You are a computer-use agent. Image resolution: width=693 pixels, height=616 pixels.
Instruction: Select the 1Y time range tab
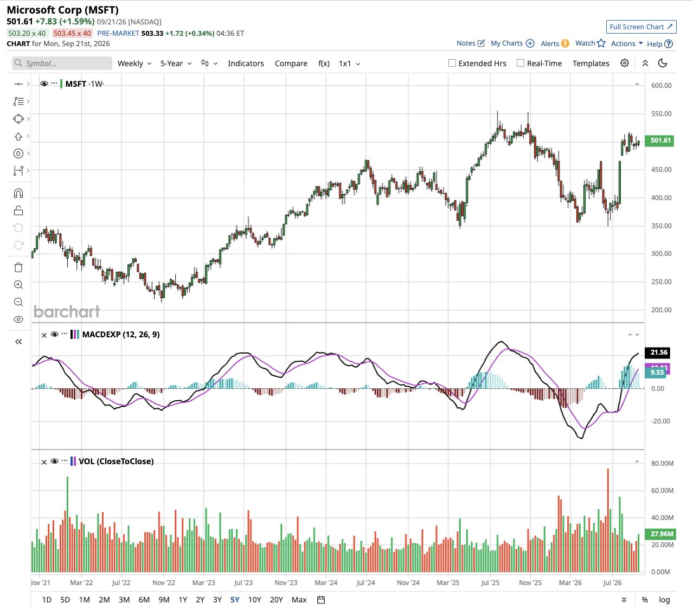click(x=183, y=600)
